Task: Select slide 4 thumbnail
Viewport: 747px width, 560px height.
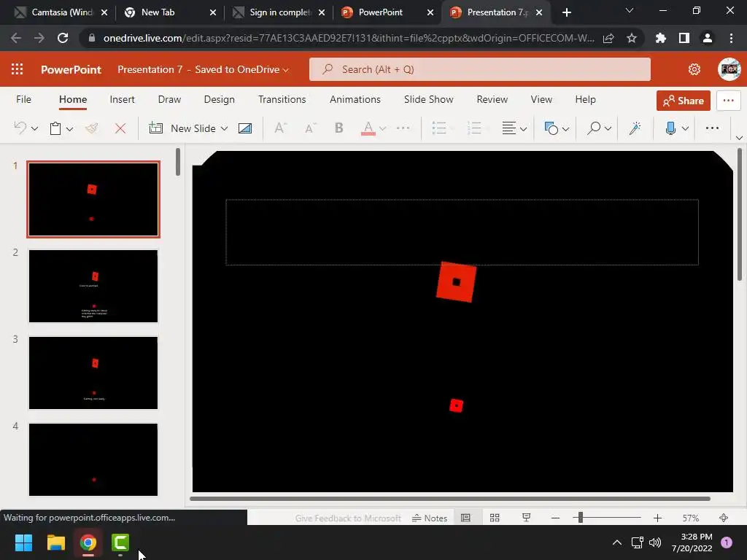Action: (93, 459)
